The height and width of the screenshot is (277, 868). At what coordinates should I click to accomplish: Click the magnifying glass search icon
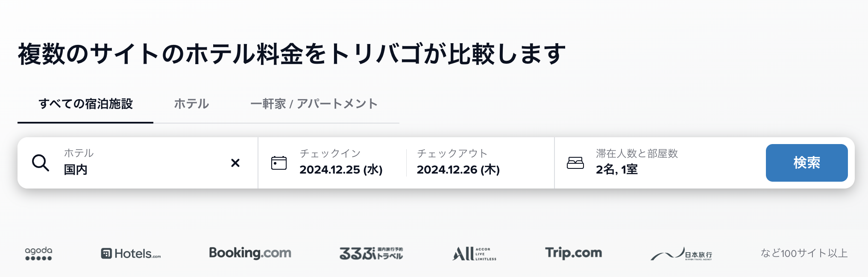tap(41, 163)
